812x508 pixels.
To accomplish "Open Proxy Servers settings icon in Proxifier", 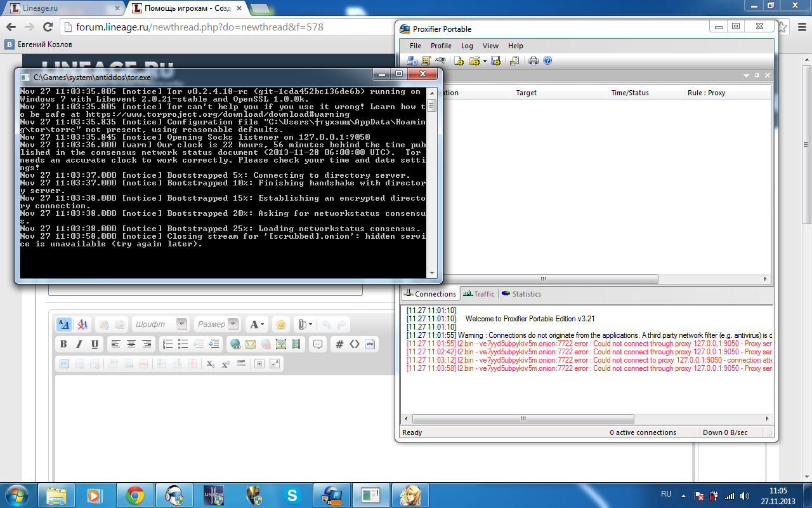I will point(412,61).
